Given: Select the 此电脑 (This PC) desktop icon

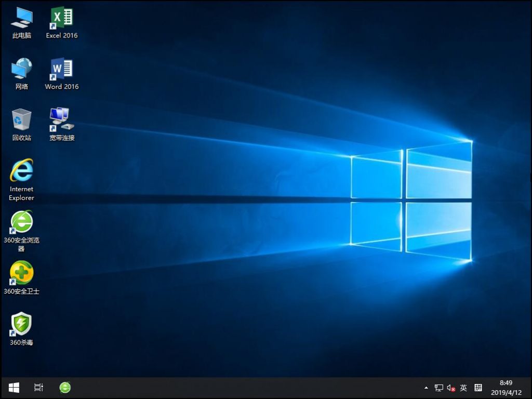Looking at the screenshot, I should (21, 22).
